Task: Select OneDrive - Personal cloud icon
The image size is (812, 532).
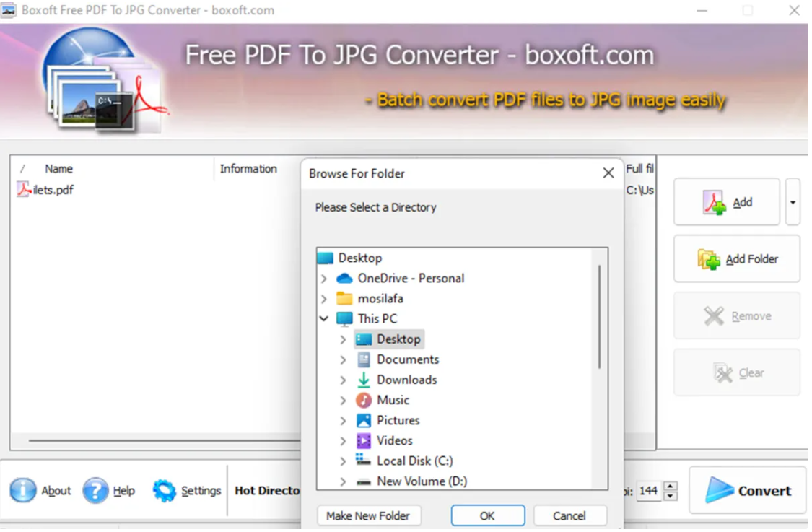Action: point(346,280)
